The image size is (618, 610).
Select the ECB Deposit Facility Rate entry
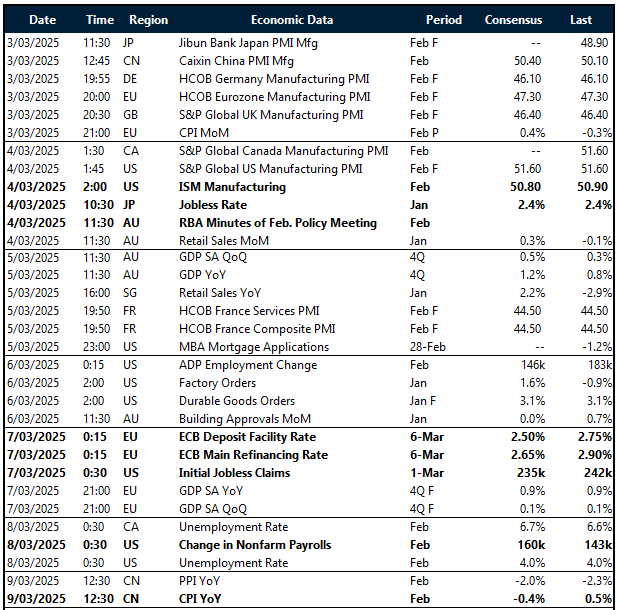click(250, 437)
